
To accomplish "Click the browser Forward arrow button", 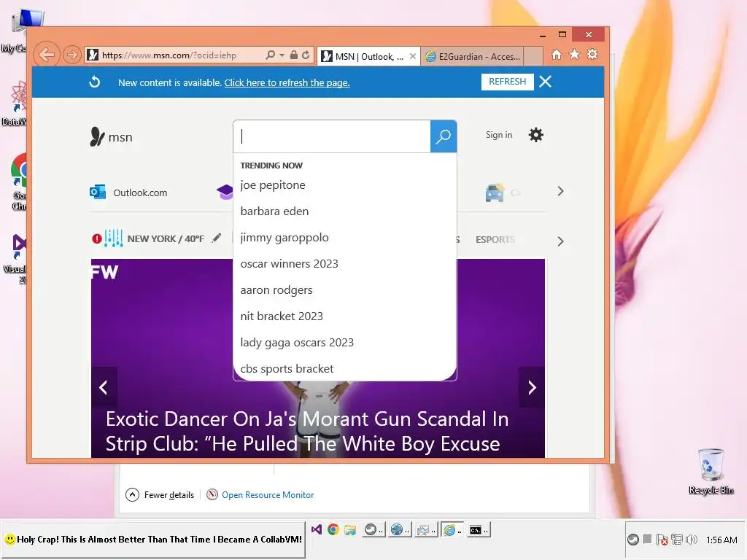I will (x=71, y=55).
